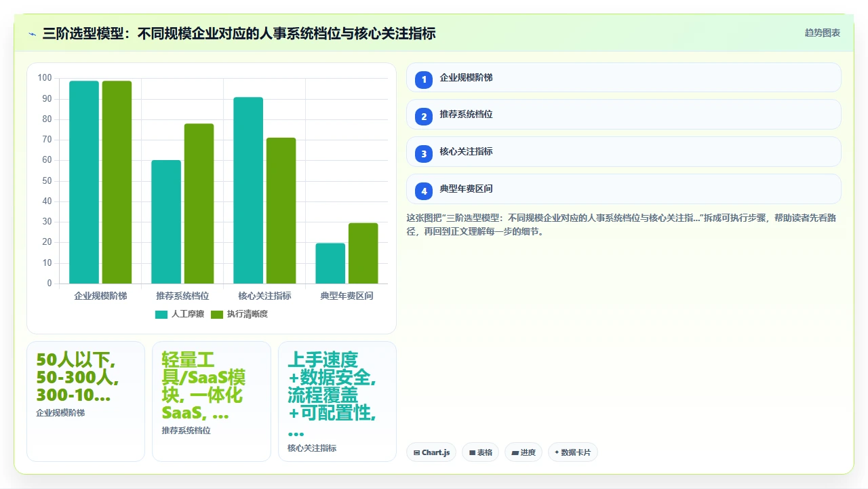
Task: Click the 趋势图表 label in header
Action: 823,33
